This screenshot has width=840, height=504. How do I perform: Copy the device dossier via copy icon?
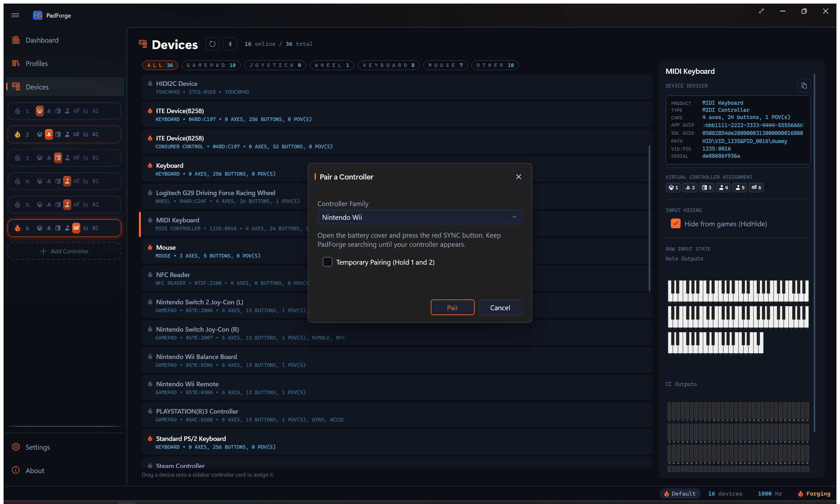pos(804,86)
